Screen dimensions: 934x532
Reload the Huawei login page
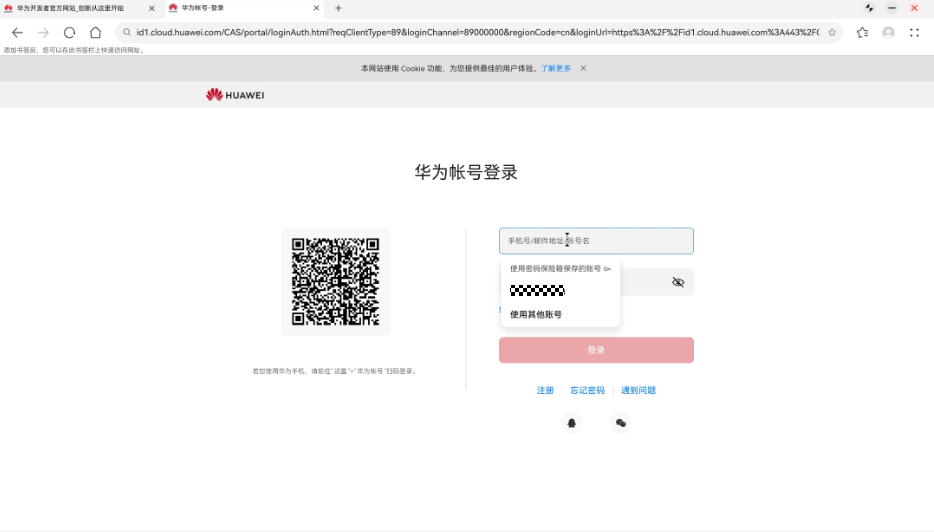[70, 33]
